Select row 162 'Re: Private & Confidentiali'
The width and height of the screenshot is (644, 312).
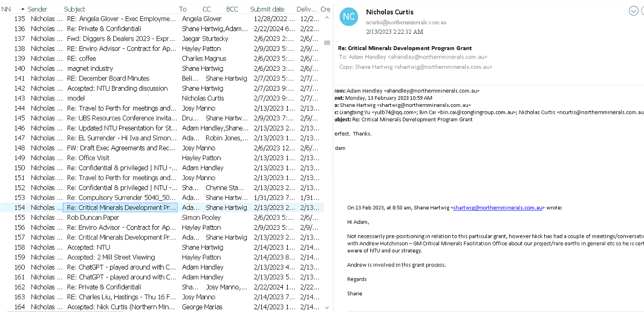[162, 287]
